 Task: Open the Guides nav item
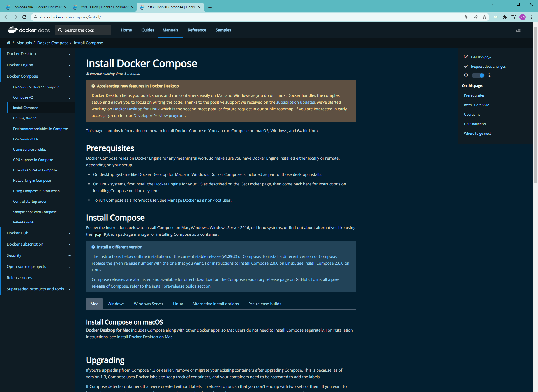point(148,30)
